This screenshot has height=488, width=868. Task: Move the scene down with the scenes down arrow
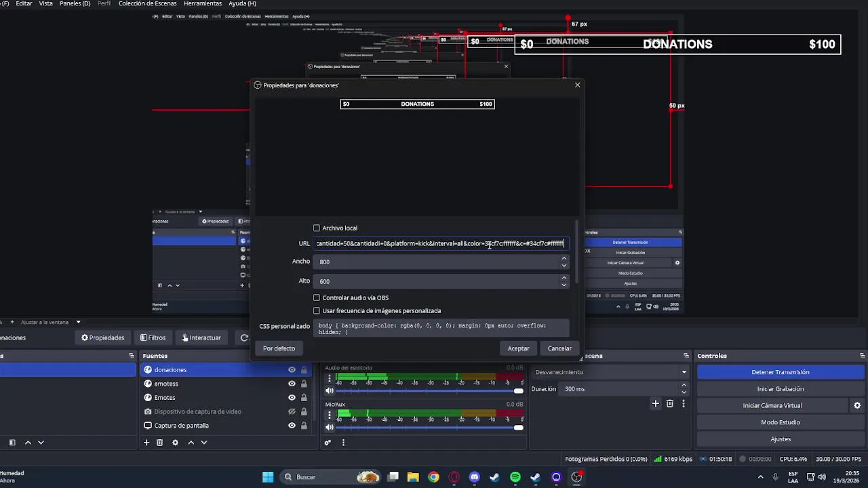click(41, 443)
